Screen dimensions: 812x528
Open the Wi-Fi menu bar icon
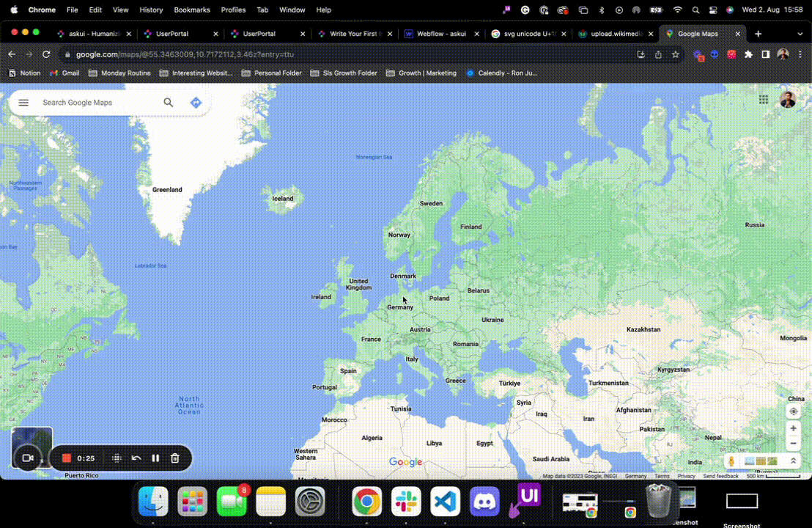click(x=677, y=10)
